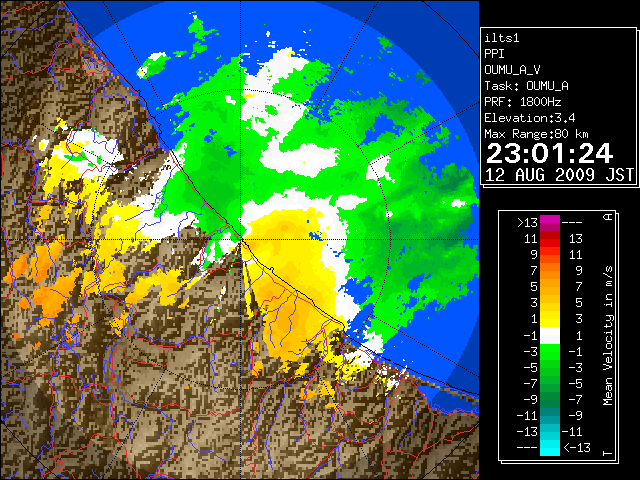640x480 pixels.
Task: Click the '23:01:24' timestamp
Action: (549, 153)
